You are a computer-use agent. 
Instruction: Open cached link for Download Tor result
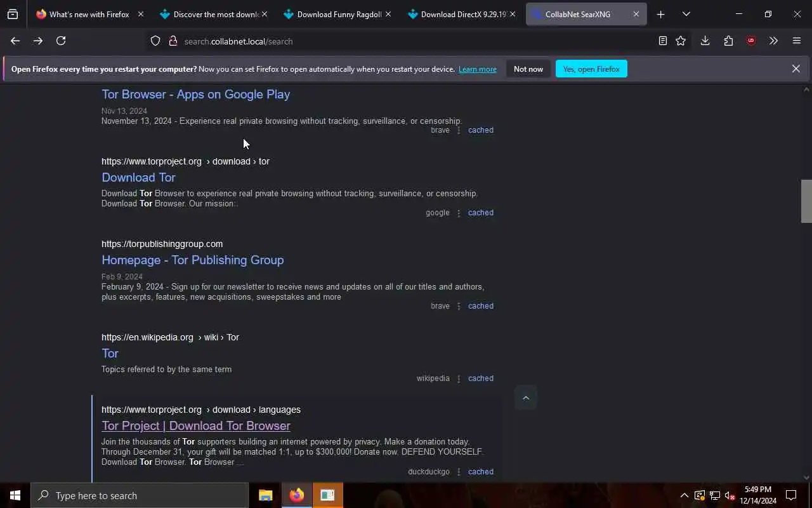coord(480,213)
